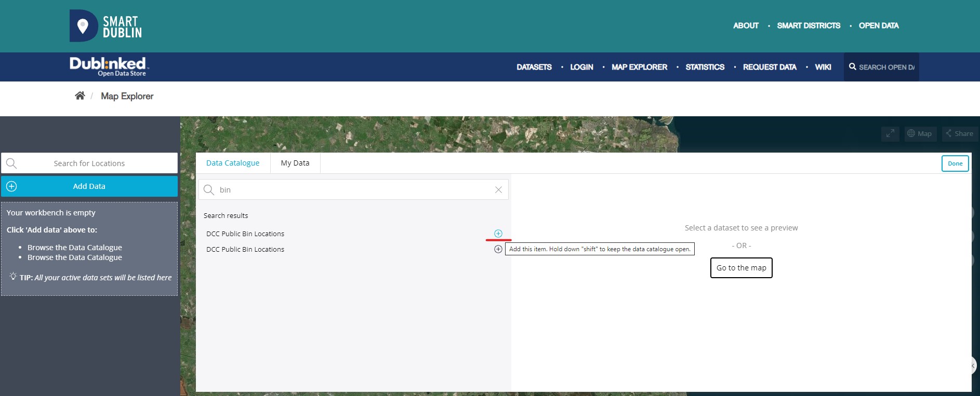Open the Map settings button
The height and width of the screenshot is (396, 980).
coord(919,133)
